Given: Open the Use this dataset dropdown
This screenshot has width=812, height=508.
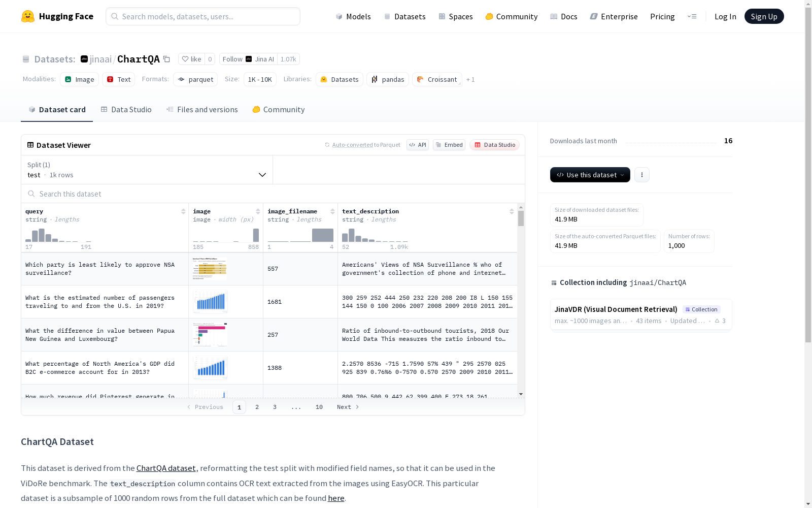Looking at the screenshot, I should [590, 175].
